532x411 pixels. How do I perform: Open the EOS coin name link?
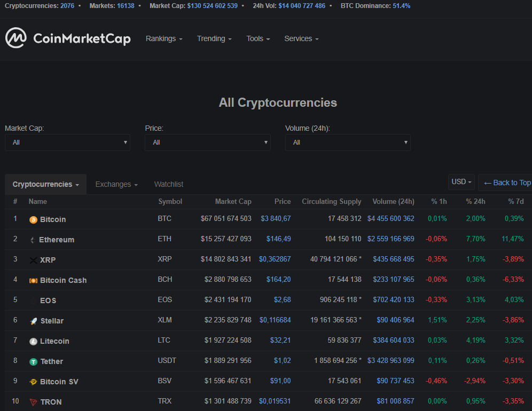click(x=48, y=301)
